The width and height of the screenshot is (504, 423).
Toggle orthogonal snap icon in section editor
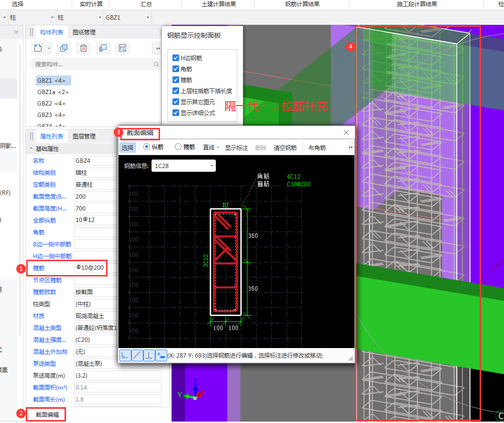pyautogui.click(x=125, y=356)
